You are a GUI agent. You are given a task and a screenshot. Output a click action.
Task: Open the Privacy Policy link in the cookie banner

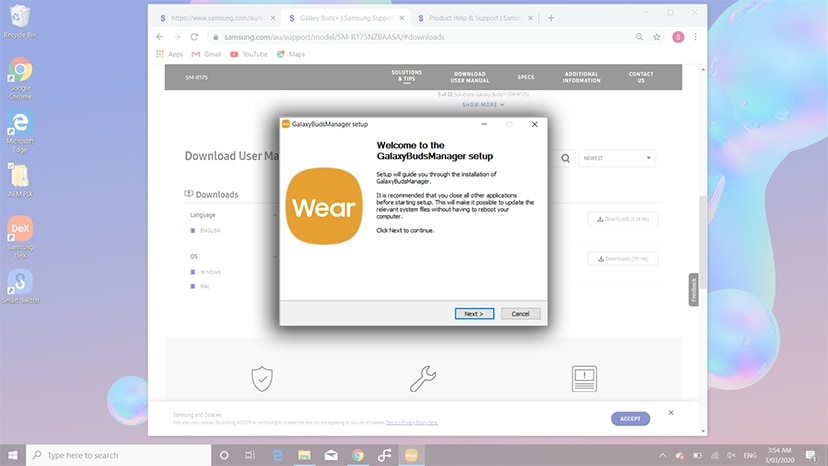(411, 423)
